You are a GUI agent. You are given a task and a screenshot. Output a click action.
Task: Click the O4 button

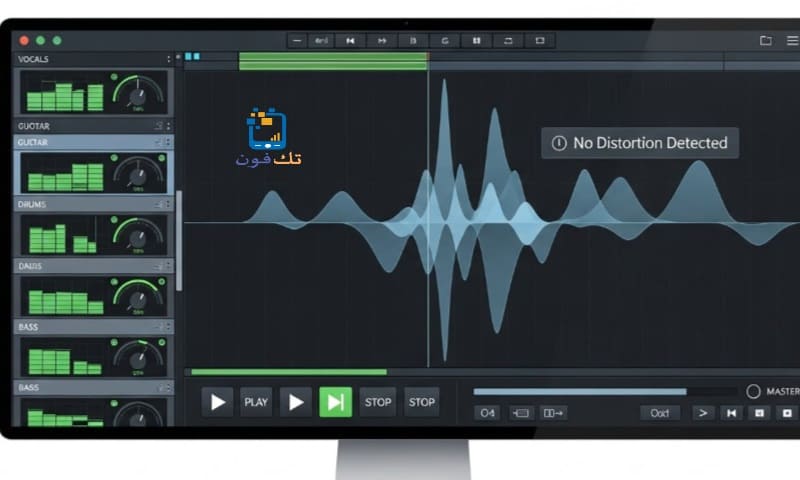[487, 413]
